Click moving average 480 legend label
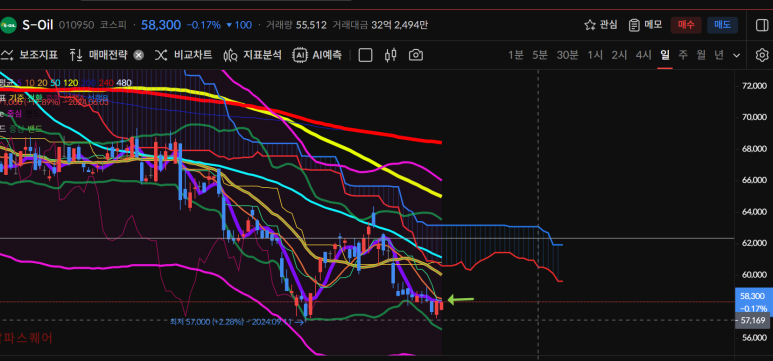The height and width of the screenshot is (361, 773). [124, 83]
